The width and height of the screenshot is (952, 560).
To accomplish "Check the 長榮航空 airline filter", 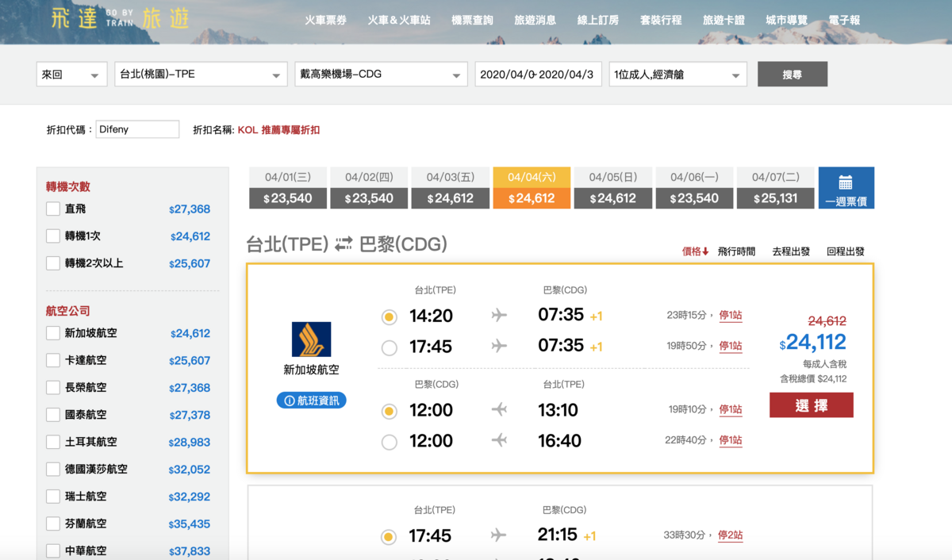I will [x=53, y=388].
